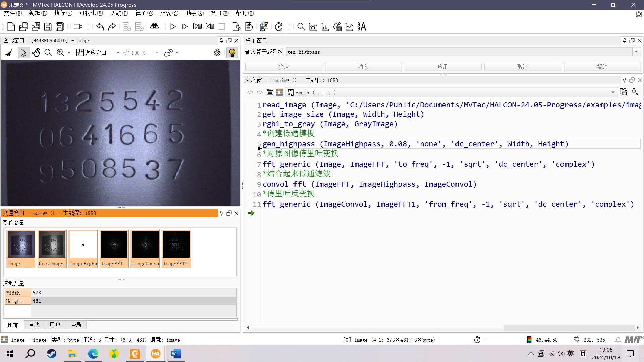The width and height of the screenshot is (644, 362).
Task: Open the 可视化(V) menu
Action: (x=91, y=13)
